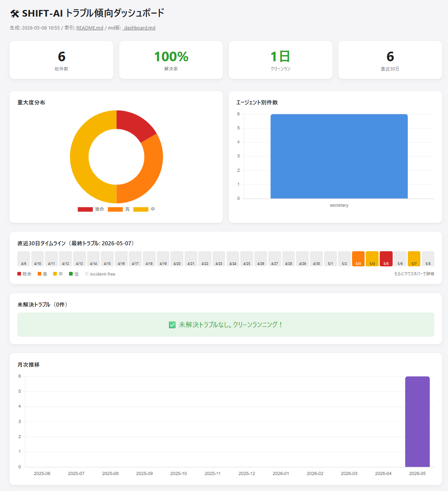
Task: Click the incident-free legend label
Action: [103, 274]
